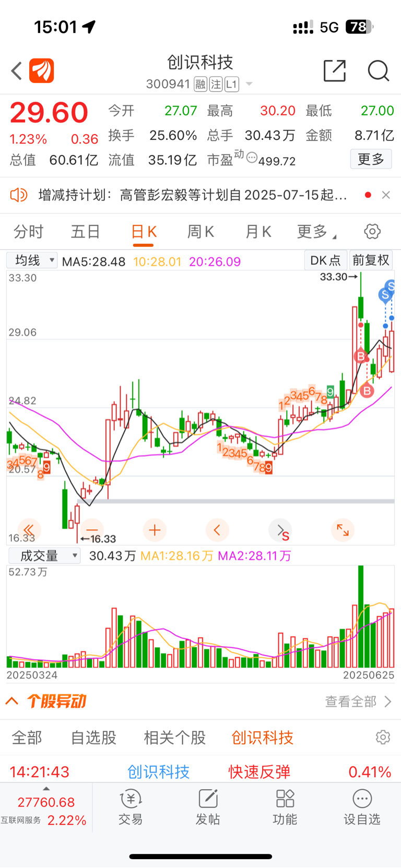Tap the 市盈 动 P/E info icon
The image size is (401, 868).
click(x=252, y=157)
